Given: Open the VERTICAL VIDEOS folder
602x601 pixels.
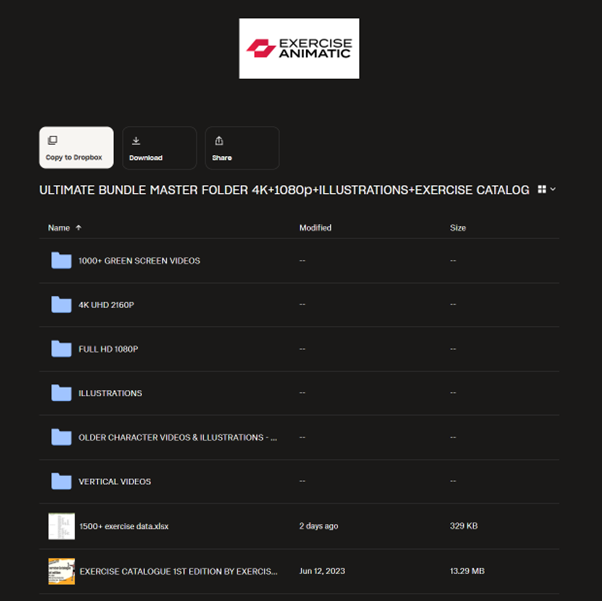Looking at the screenshot, I should (x=115, y=482).
